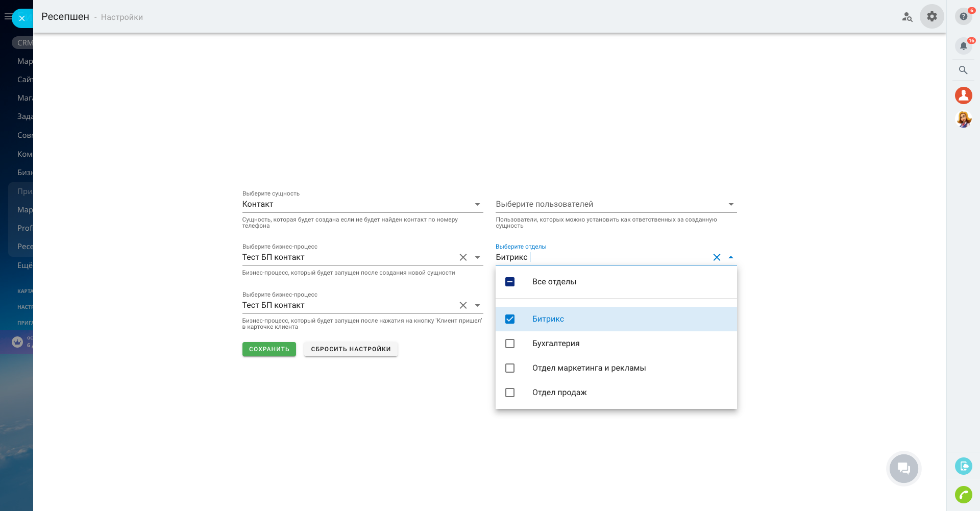Check the Бухгалтерия checkbox

(510, 344)
